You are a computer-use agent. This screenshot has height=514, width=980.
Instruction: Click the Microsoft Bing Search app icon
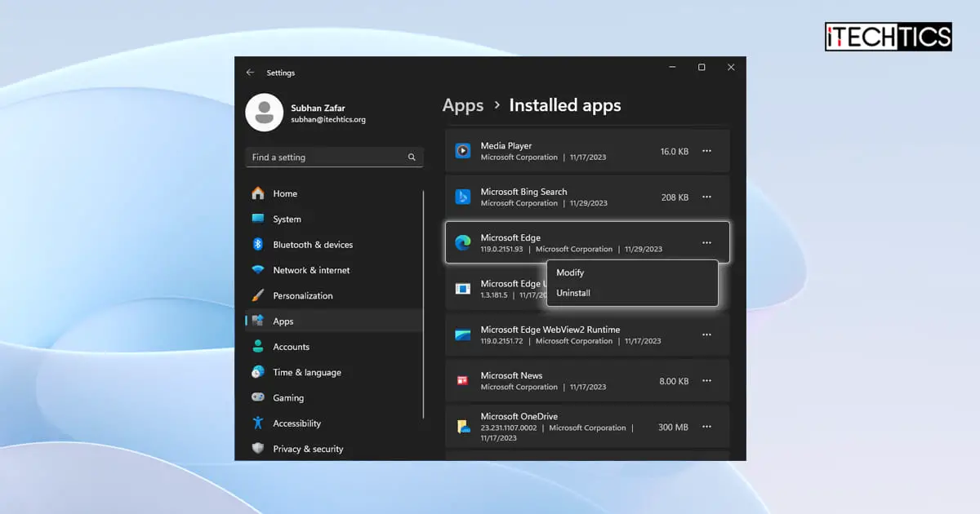click(x=463, y=197)
